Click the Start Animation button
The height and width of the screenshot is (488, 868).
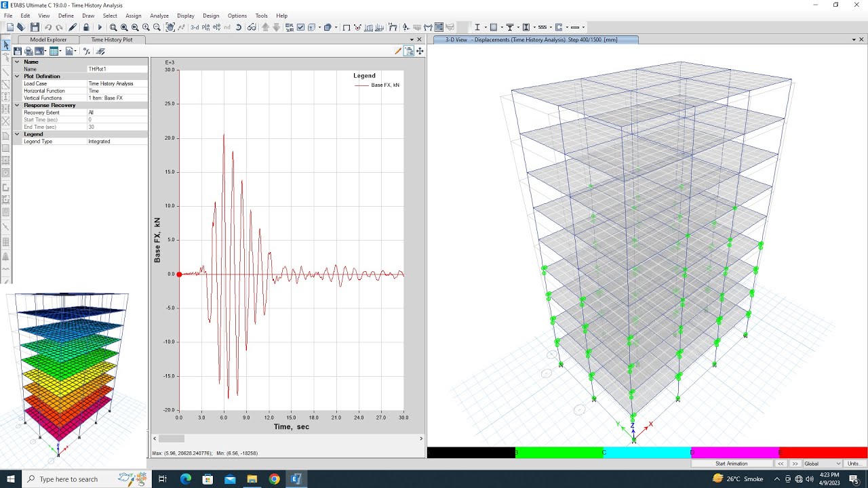point(732,464)
